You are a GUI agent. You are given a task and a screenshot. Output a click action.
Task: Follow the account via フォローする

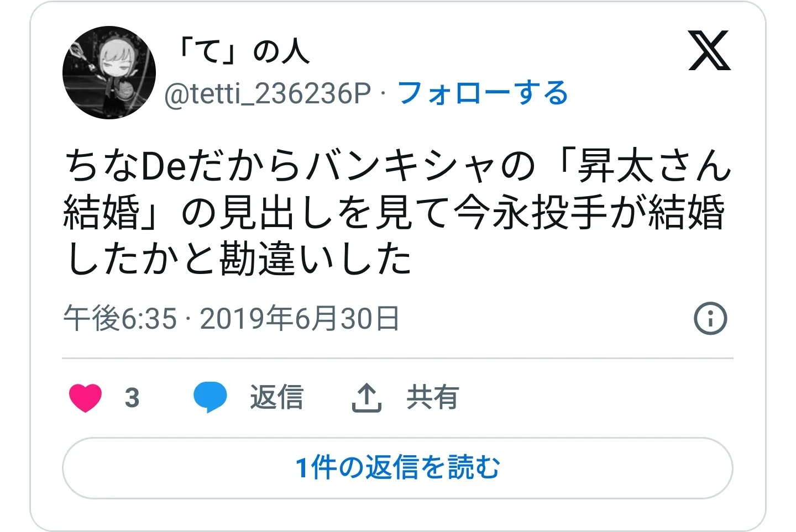[483, 93]
